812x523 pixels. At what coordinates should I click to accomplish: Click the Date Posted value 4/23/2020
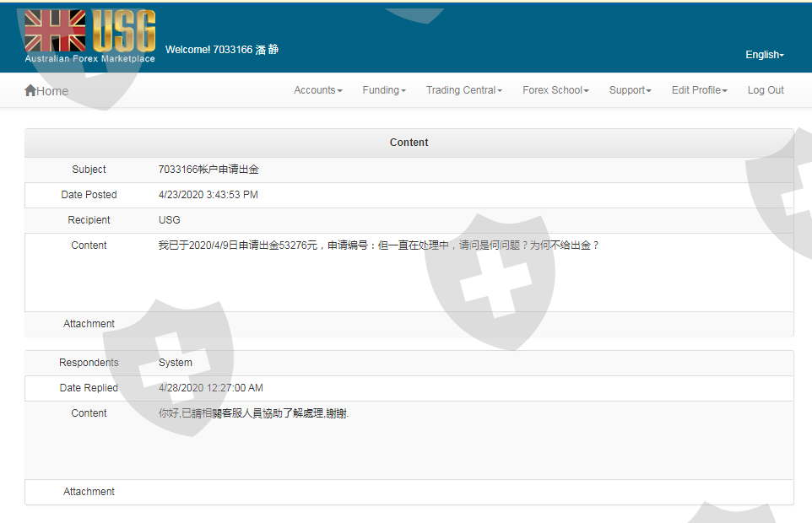point(208,195)
